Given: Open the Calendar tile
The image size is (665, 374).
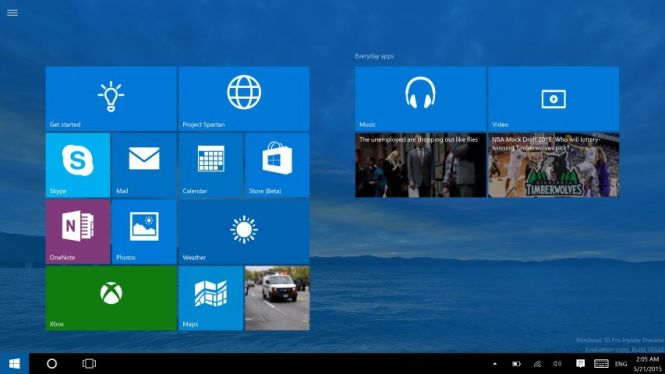Looking at the screenshot, I should tap(211, 165).
